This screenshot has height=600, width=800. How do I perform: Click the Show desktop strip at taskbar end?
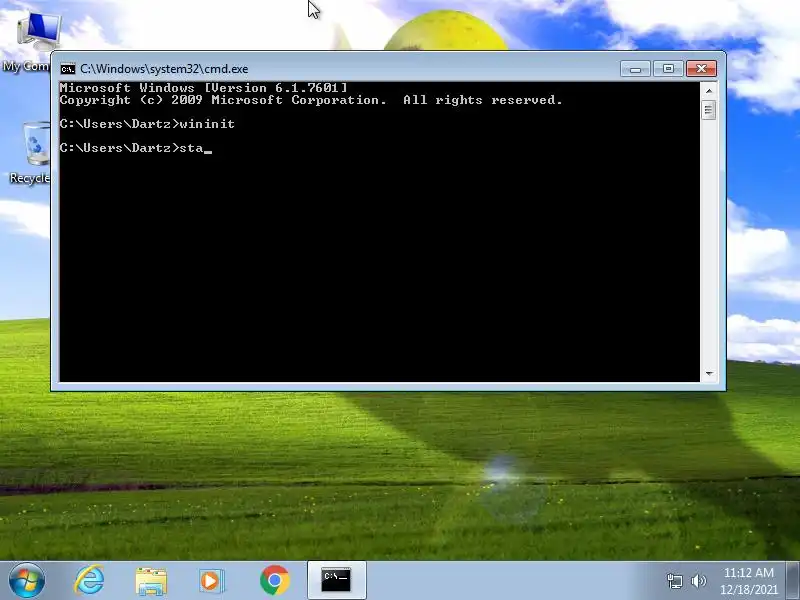pyautogui.click(x=793, y=581)
